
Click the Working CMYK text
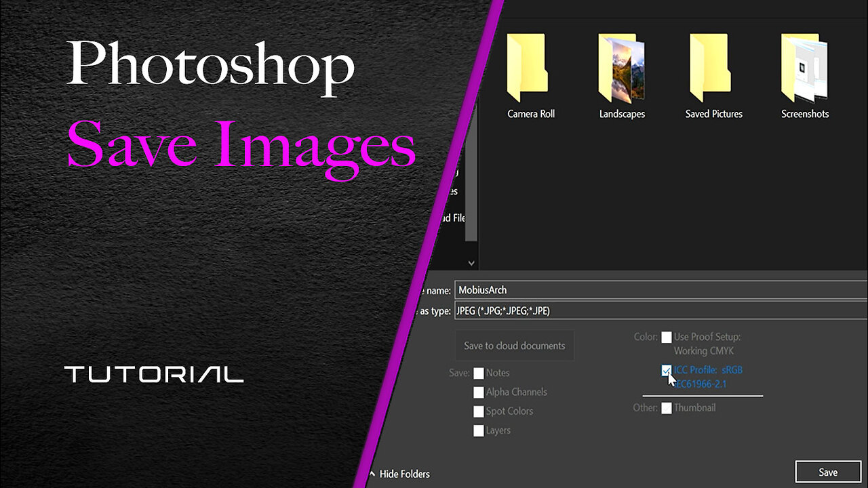[x=704, y=351]
